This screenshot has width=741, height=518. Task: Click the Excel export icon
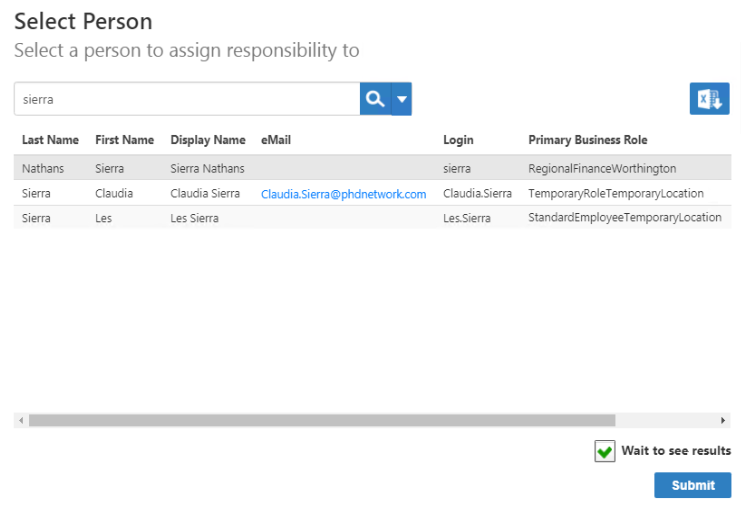coord(709,99)
